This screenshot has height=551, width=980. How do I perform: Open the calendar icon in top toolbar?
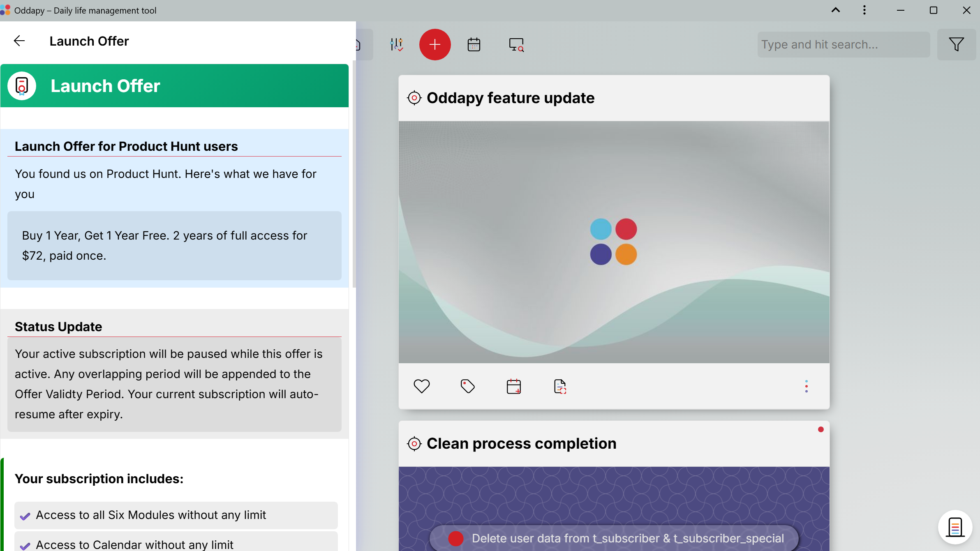pyautogui.click(x=474, y=44)
